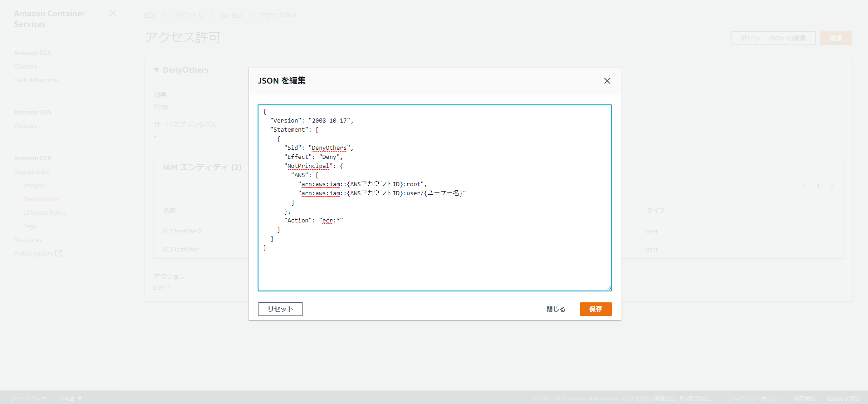The image size is (868, 404).
Task: Click the orange 編集 edit button
Action: [x=836, y=38]
